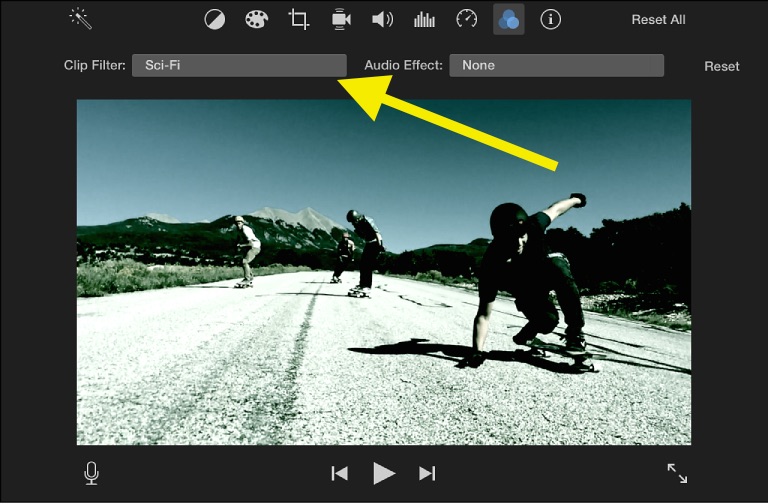Open the Speed speedometer icon
The height and width of the screenshot is (504, 768).
pos(466,20)
